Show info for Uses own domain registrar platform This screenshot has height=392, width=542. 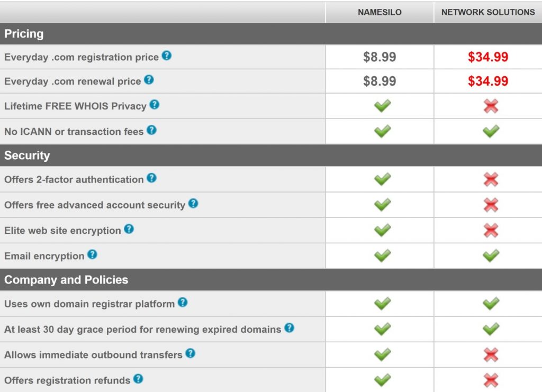pyautogui.click(x=182, y=303)
